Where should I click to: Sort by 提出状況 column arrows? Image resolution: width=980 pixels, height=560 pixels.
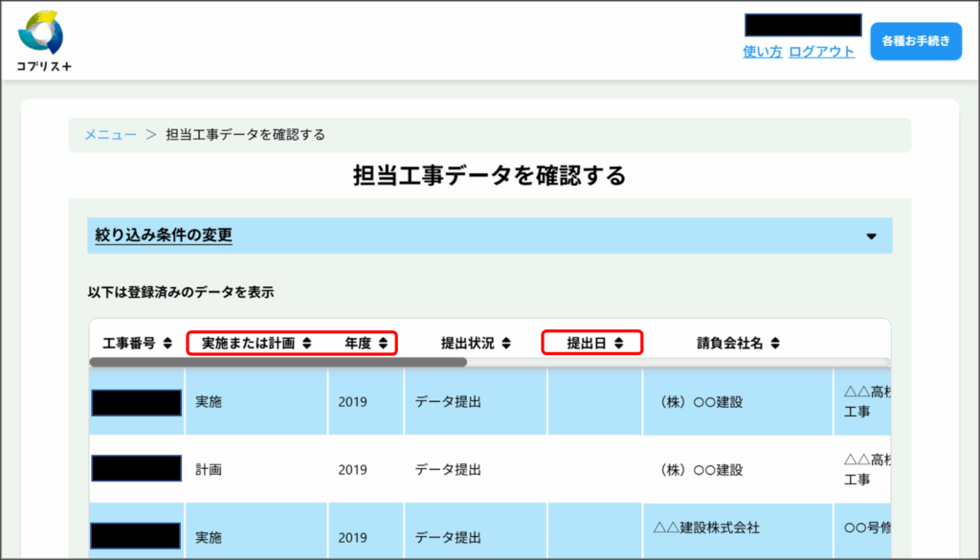point(505,343)
